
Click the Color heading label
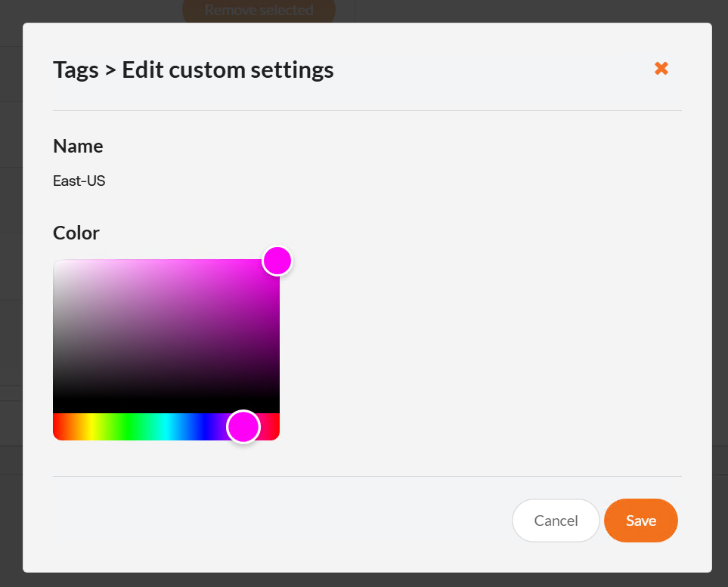(76, 233)
